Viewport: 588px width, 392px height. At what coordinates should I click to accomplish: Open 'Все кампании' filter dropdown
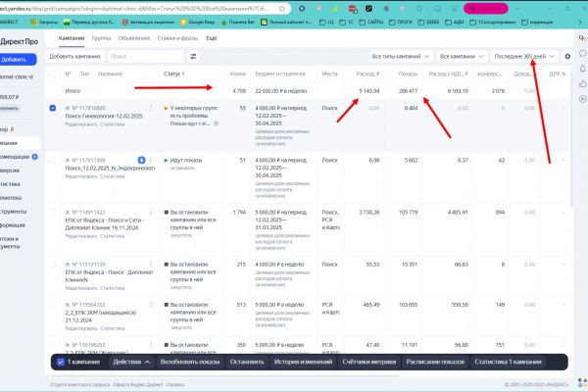click(x=462, y=56)
